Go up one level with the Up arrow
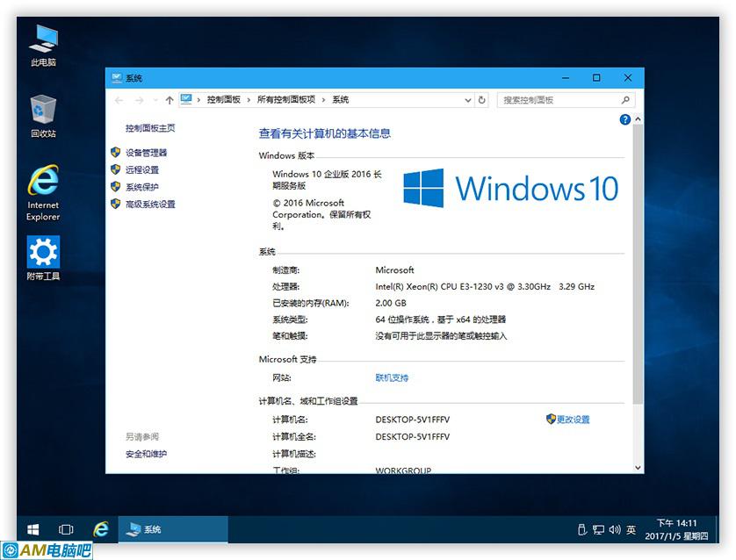Screen dimensions: 736x560 coord(170,100)
